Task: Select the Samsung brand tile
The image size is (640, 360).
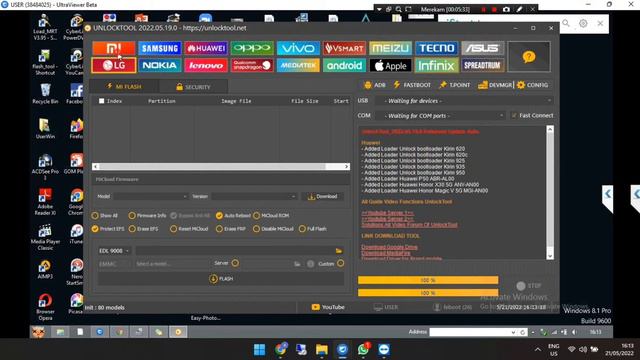Action: click(x=160, y=48)
